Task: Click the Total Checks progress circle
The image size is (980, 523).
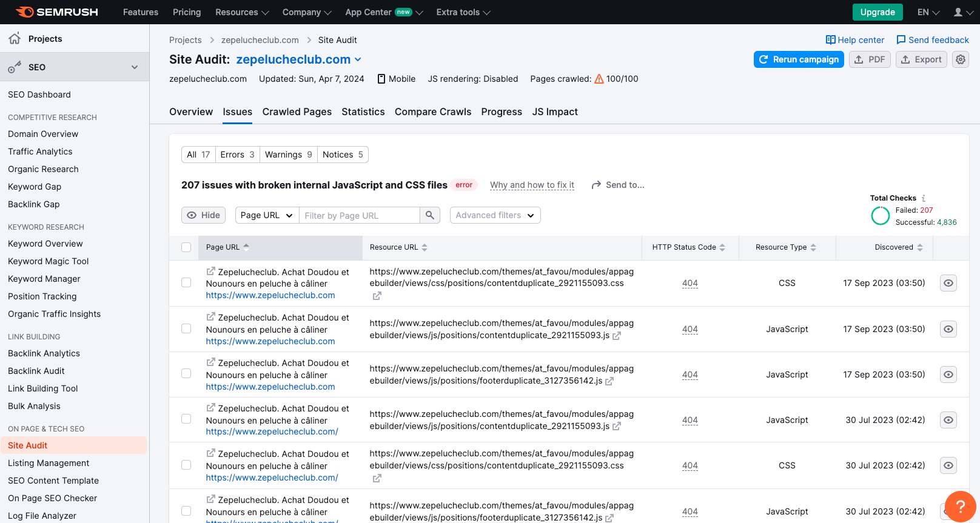Action: pos(880,216)
